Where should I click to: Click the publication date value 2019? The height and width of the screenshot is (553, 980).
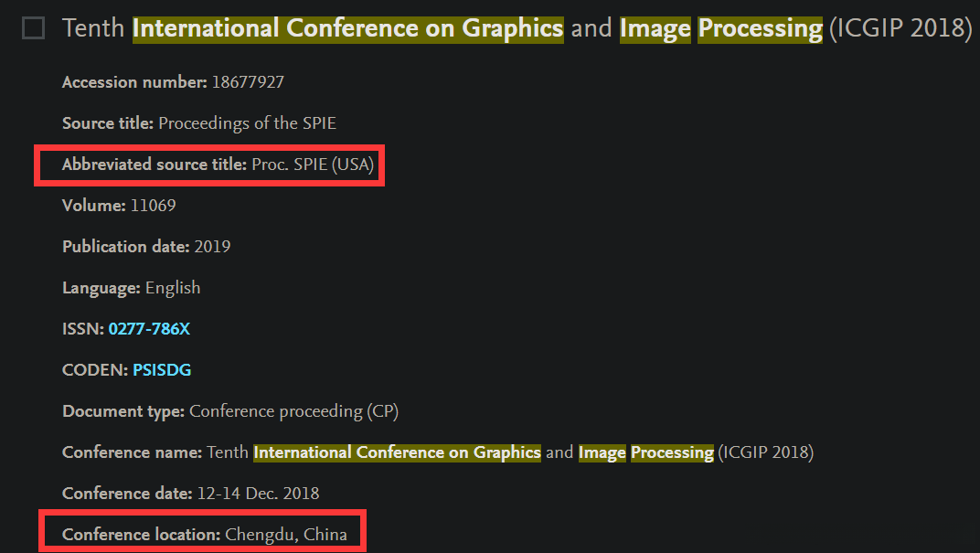pos(212,247)
